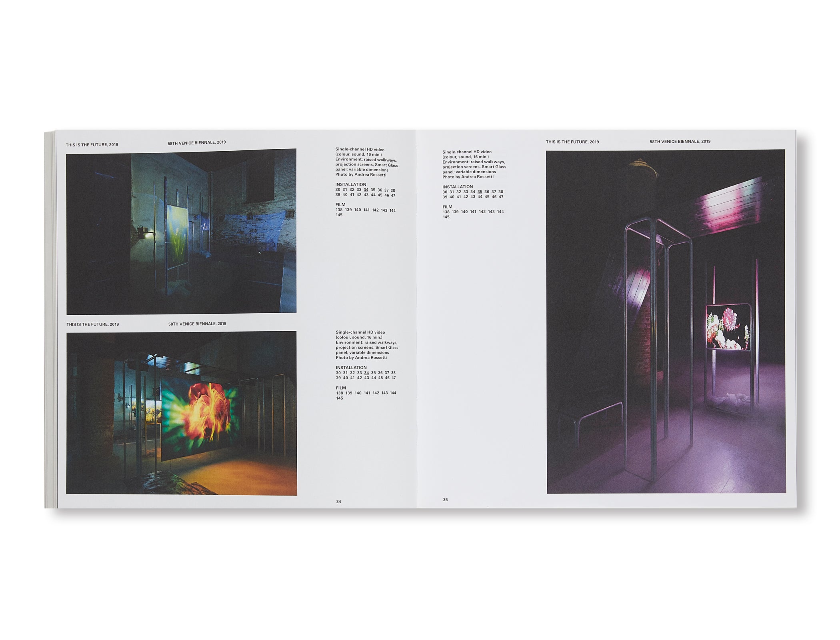The width and height of the screenshot is (840, 640).
Task: Click the orange flower projection photograph
Action: pos(182,412)
